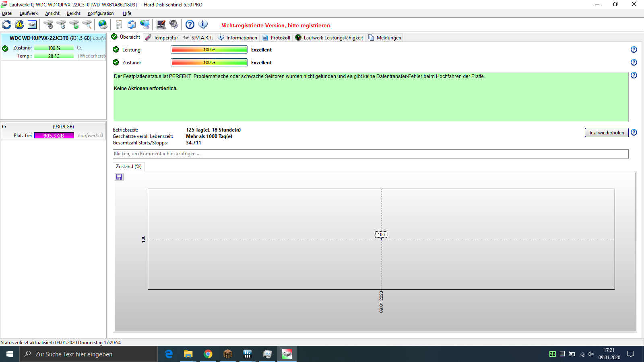Click the Nicht-registrierte Version registration link
This screenshot has height=362, width=644.
pyautogui.click(x=277, y=25)
